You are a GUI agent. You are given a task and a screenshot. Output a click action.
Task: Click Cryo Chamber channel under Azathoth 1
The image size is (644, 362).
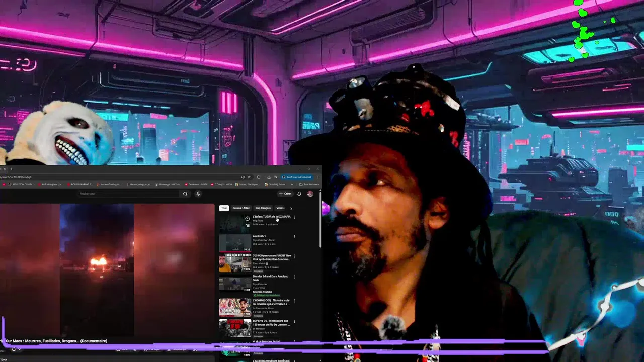pos(264,240)
